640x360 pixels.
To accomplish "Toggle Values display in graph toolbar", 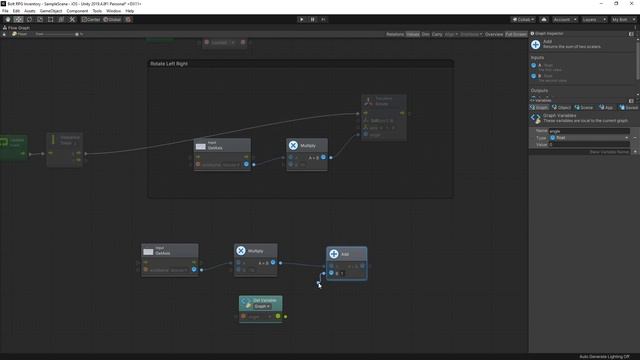I will (x=413, y=34).
